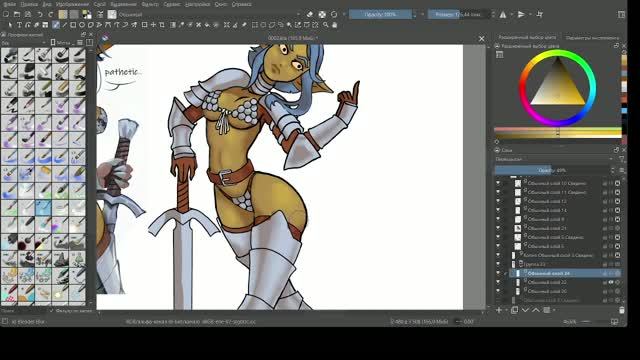Viewport: 640px width, 360px height.
Task: Open the brush editor settings
Action: tap(100, 14)
